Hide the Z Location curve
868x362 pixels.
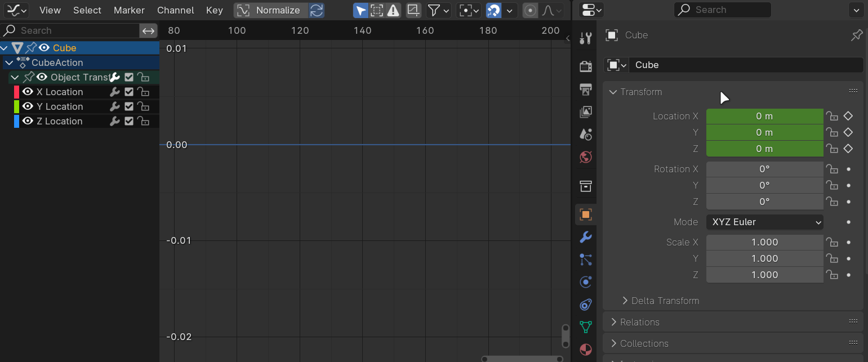pyautogui.click(x=28, y=121)
